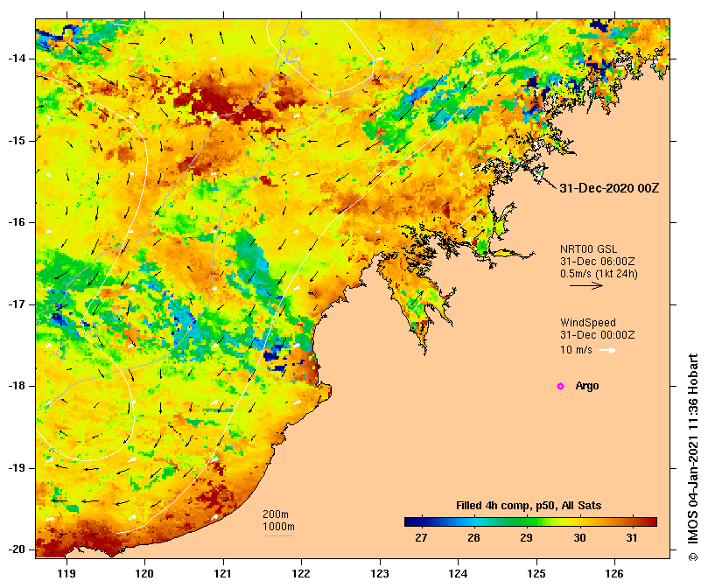Viewport: 708px width, 588px height.
Task: Click 'Filled 4h comp, p50, All Sats' title
Action: 529,506
